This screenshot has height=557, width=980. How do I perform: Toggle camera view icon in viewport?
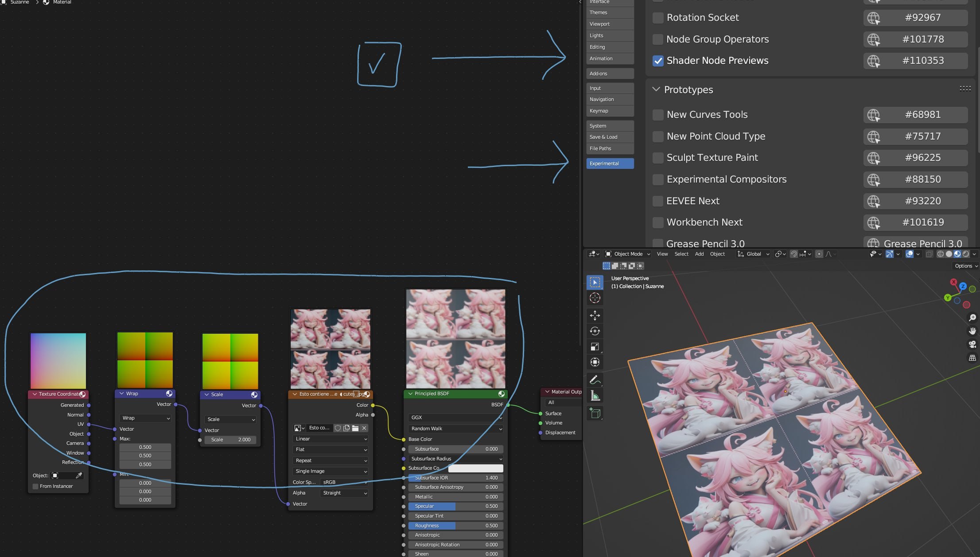(x=972, y=344)
